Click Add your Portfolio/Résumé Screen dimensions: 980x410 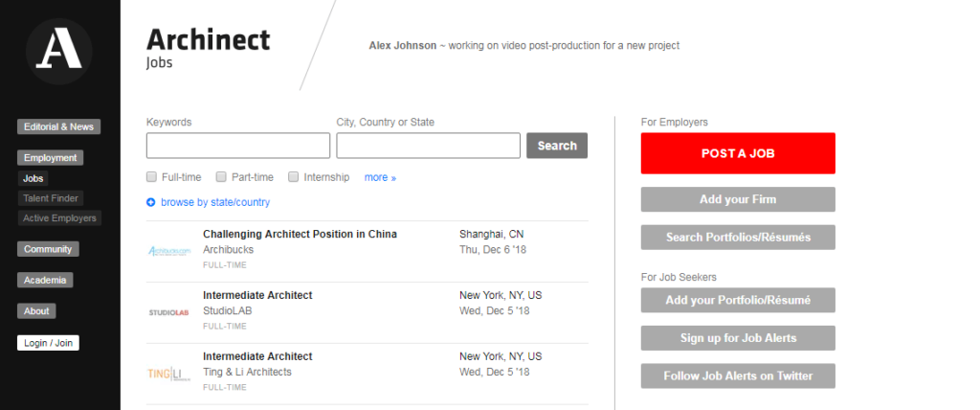738,301
